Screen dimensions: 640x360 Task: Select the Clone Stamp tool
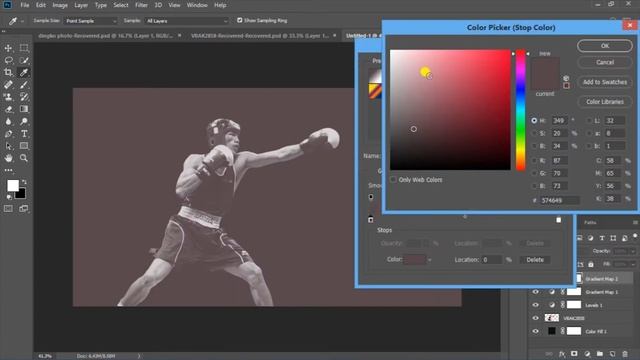(8, 97)
